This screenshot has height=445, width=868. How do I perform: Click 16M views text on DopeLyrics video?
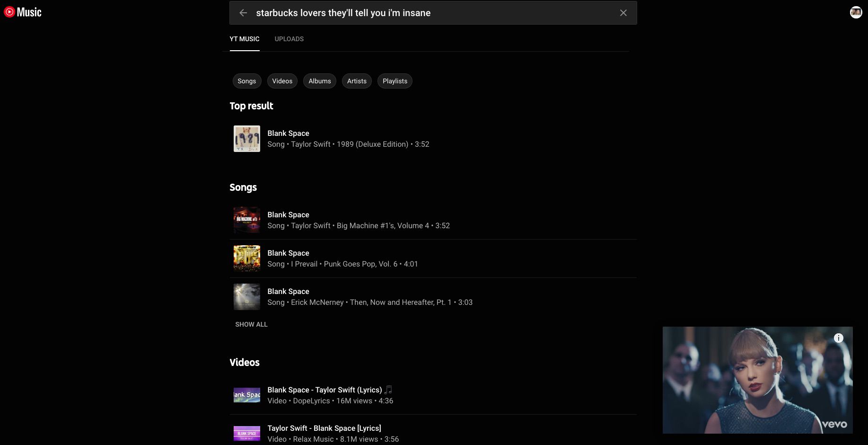(x=354, y=401)
